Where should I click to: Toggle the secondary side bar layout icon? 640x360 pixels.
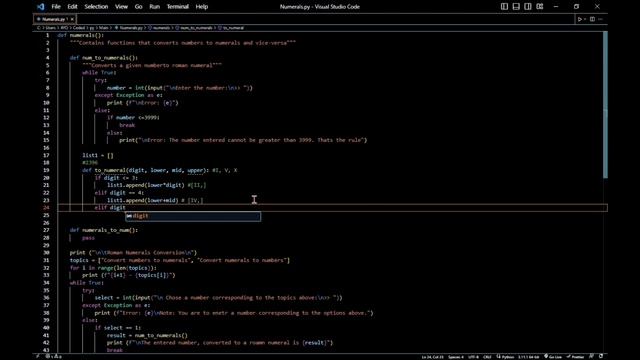coord(528,7)
